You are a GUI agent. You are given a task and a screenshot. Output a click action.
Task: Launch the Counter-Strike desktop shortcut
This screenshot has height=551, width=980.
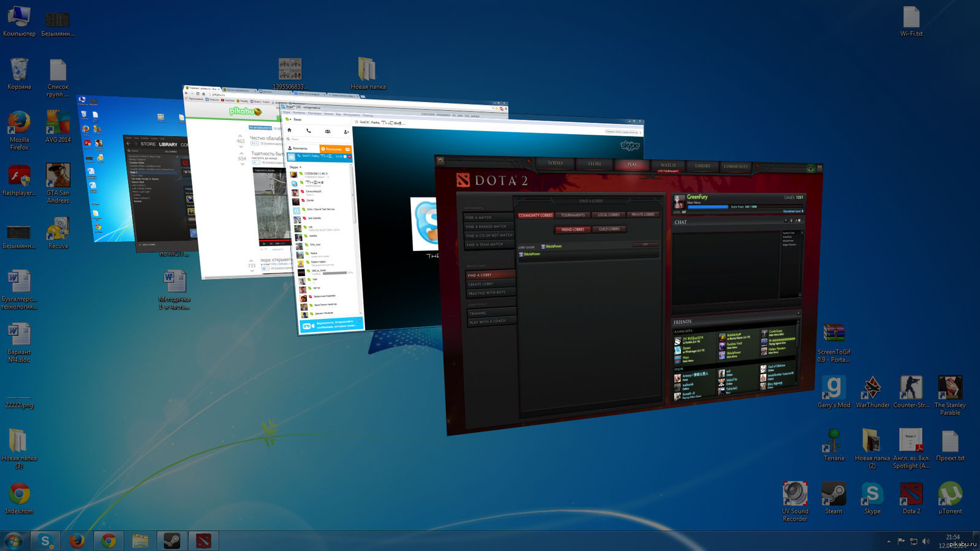click(911, 392)
